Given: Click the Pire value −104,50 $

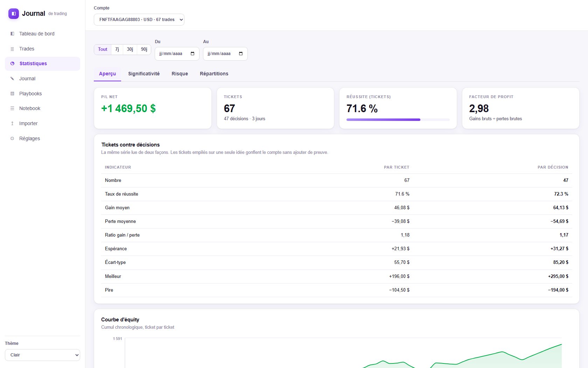Looking at the screenshot, I should 399,290.
